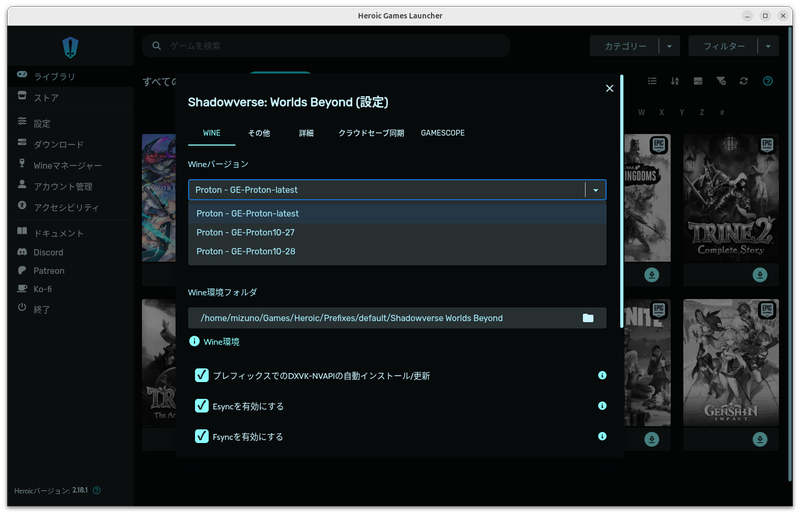The image size is (800, 515).
Task: Open 設定 in the sidebar
Action: coord(70,123)
